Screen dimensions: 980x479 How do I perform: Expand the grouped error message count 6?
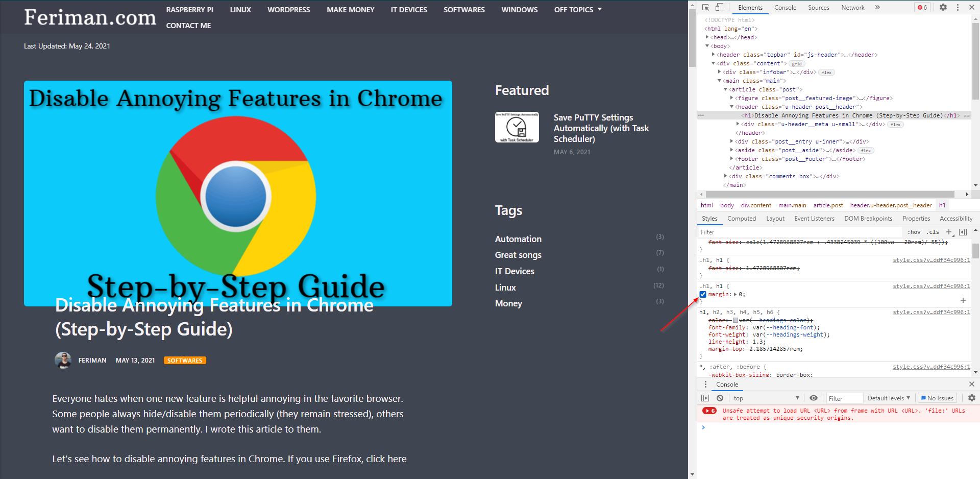click(x=709, y=411)
